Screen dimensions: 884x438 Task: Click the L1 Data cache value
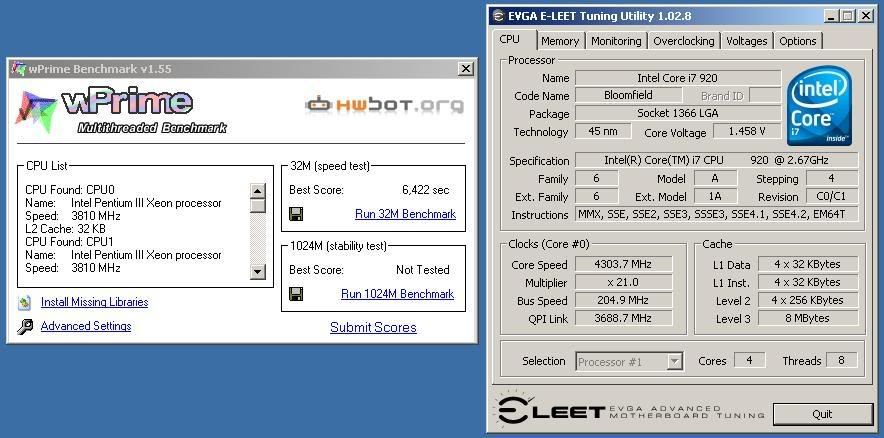tap(807, 264)
